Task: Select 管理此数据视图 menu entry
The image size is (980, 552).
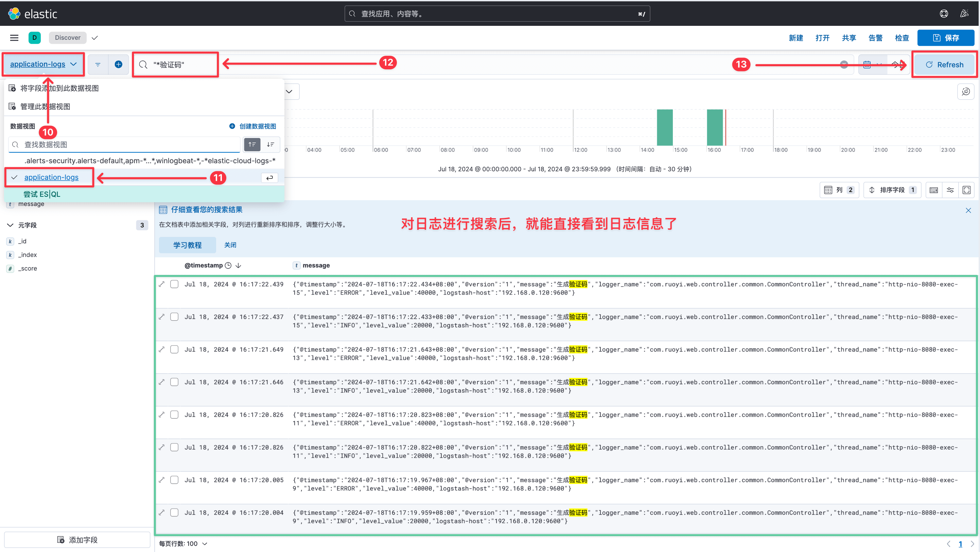Action: tap(144, 106)
